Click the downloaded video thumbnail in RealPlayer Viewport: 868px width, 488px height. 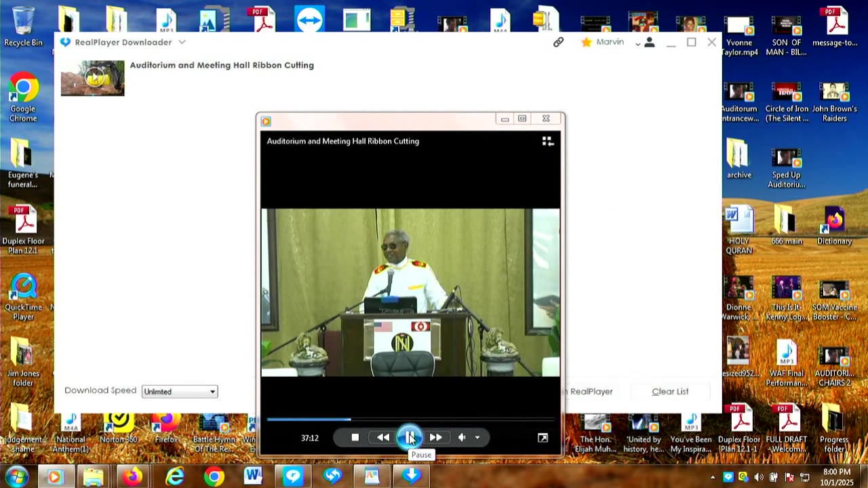point(93,78)
